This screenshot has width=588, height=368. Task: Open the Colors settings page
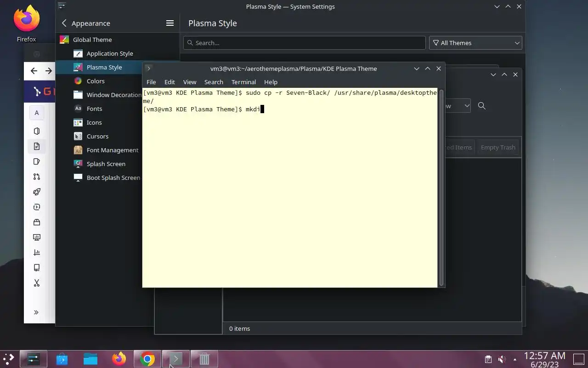[x=96, y=81]
